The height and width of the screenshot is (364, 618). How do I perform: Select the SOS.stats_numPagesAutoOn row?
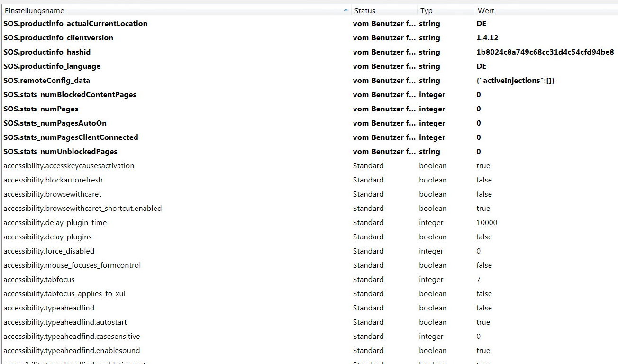[55, 123]
